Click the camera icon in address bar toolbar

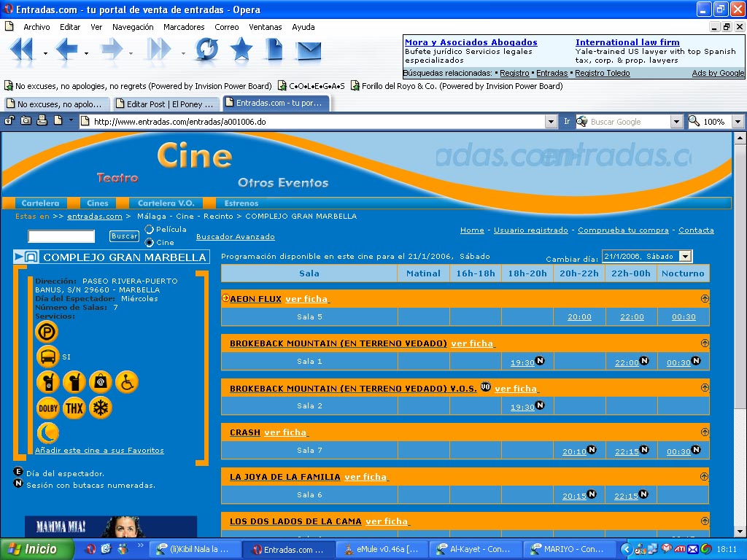point(26,120)
